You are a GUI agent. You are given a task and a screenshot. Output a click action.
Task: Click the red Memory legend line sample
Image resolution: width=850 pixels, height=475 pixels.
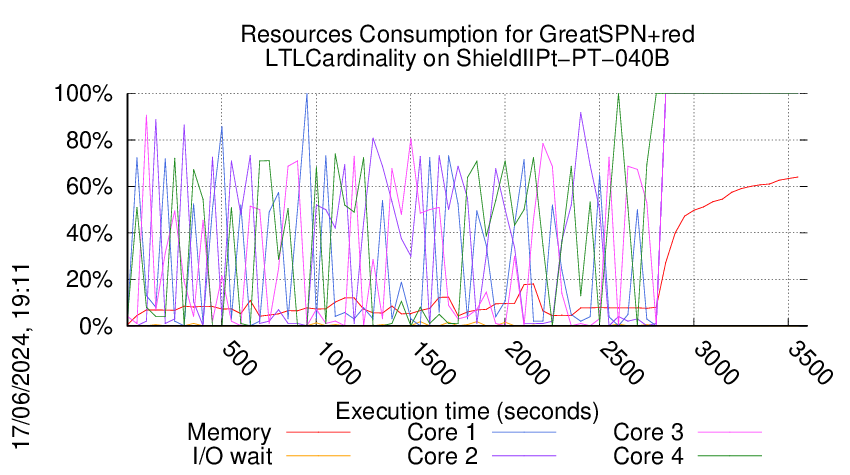click(x=318, y=433)
